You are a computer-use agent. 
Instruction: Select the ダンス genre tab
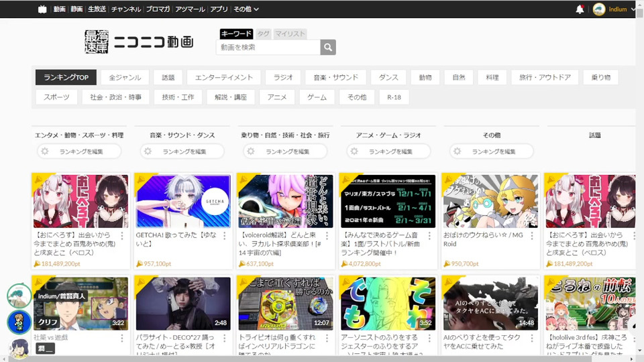point(388,77)
